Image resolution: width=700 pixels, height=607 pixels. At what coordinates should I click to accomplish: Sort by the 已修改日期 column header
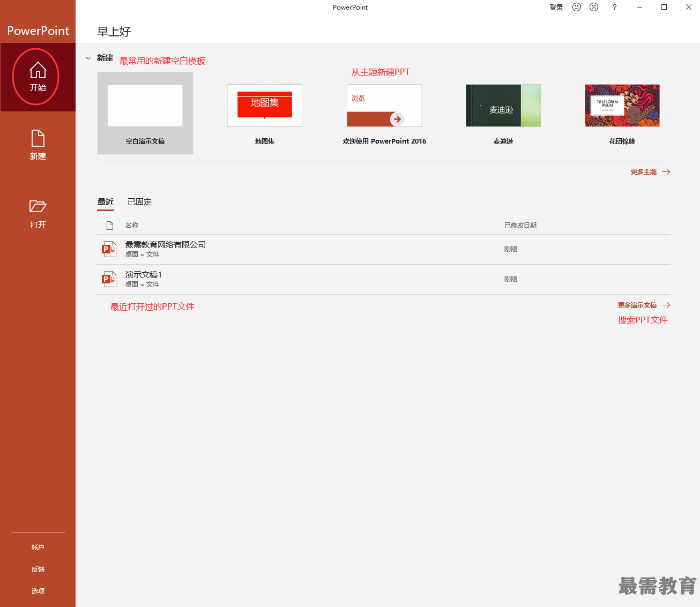pyautogui.click(x=520, y=226)
